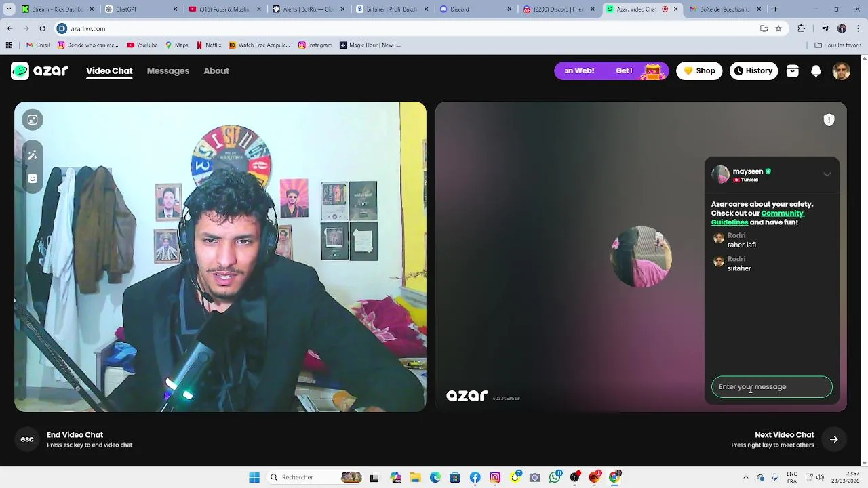Open the Gmail bookmark
The width and height of the screenshot is (868, 488).
[38, 45]
